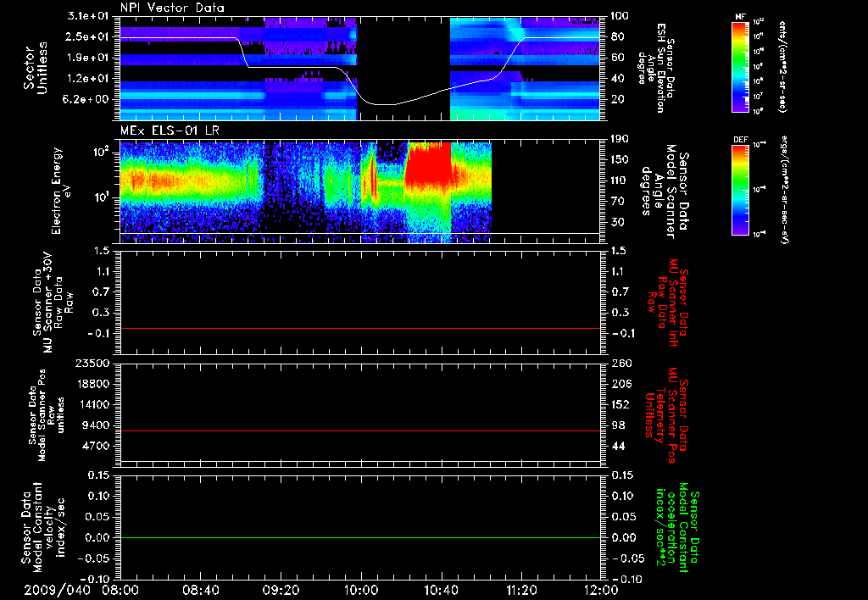Click the 'ESH Sun Elevation Angle' axis title
This screenshot has width=868, height=600.
tap(656, 68)
